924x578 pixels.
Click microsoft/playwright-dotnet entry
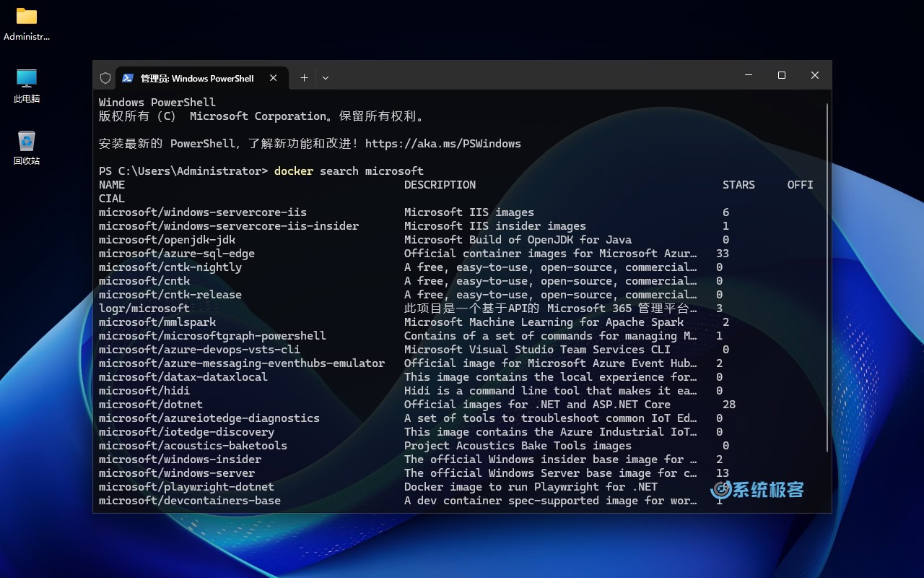pos(186,487)
